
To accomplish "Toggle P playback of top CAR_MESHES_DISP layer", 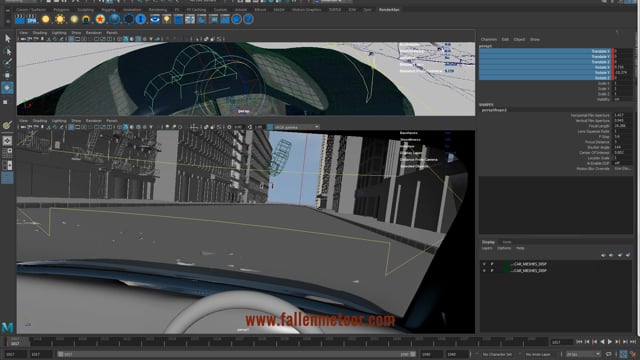I will tap(492, 264).
